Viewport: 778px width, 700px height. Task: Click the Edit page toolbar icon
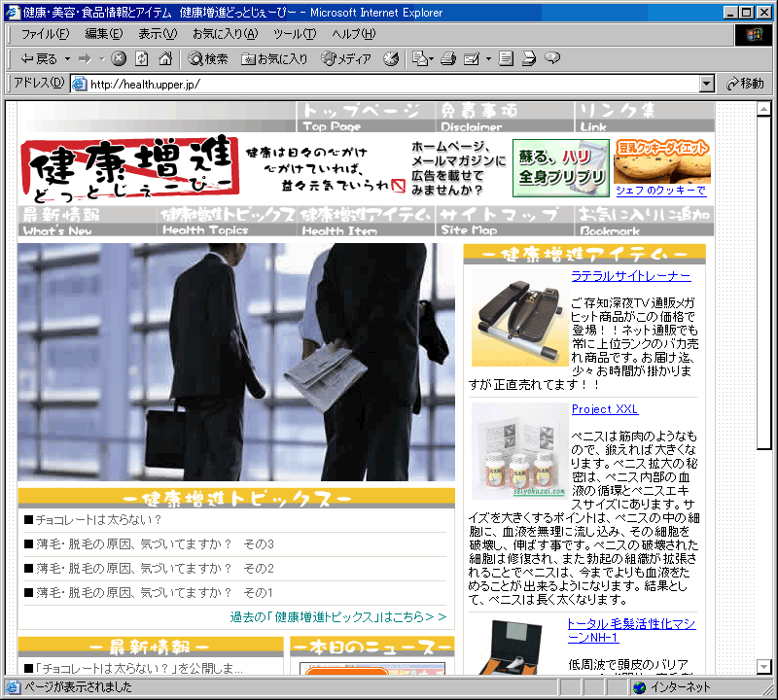(x=472, y=59)
